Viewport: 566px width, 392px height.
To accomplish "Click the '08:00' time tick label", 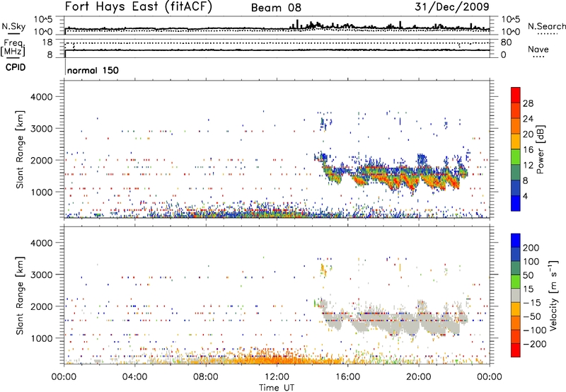I will click(206, 377).
